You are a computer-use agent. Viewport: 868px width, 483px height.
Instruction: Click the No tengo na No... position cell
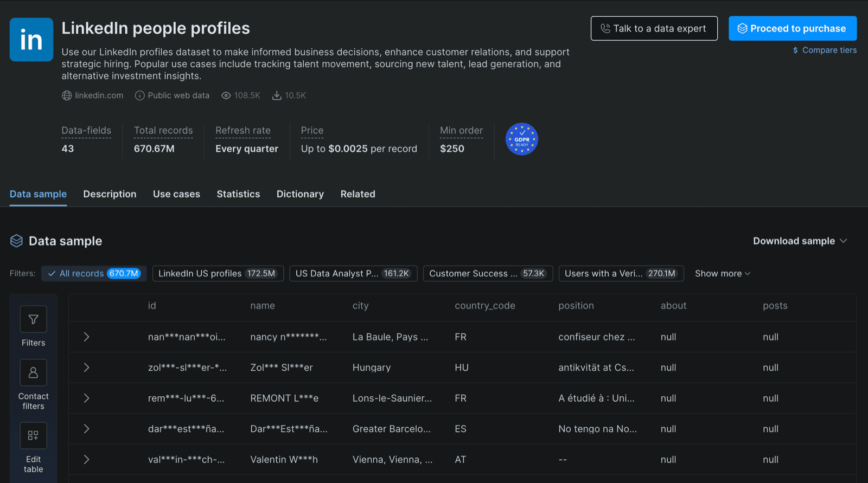click(x=598, y=429)
